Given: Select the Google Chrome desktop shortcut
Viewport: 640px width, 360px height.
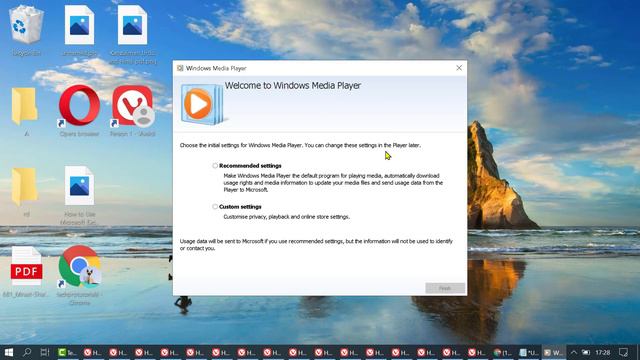Looking at the screenshot, I should coord(79,276).
